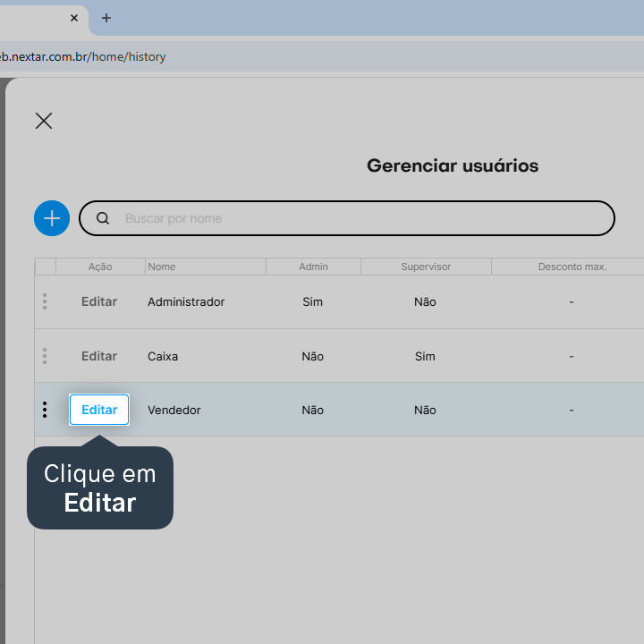This screenshot has height=644, width=644.
Task: Click the Admin value Não for Caixa
Action: [x=312, y=356]
